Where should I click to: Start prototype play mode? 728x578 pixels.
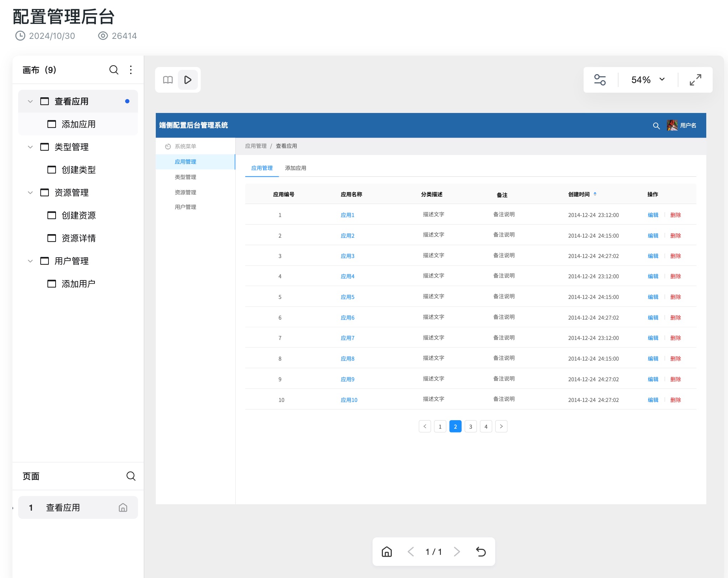(x=188, y=80)
